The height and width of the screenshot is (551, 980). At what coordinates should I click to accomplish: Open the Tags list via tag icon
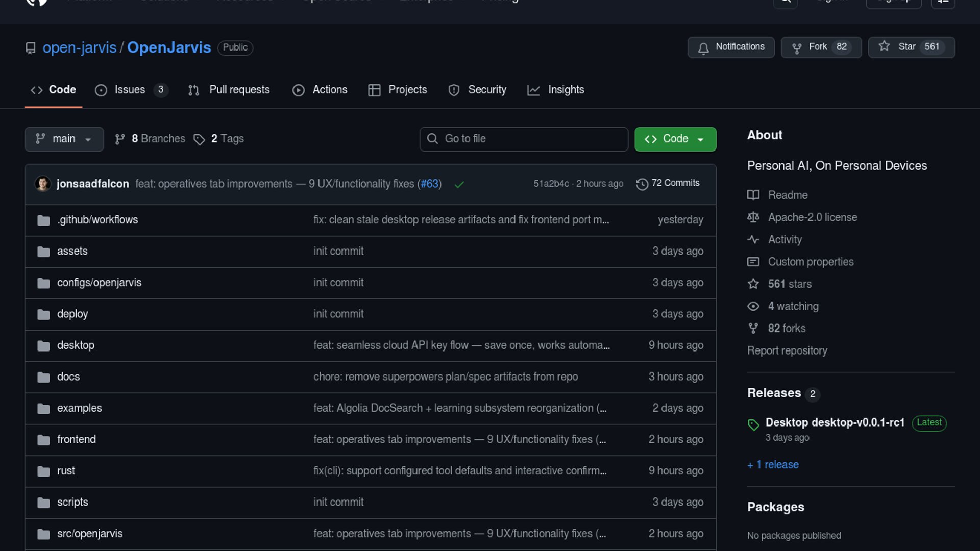pyautogui.click(x=199, y=139)
